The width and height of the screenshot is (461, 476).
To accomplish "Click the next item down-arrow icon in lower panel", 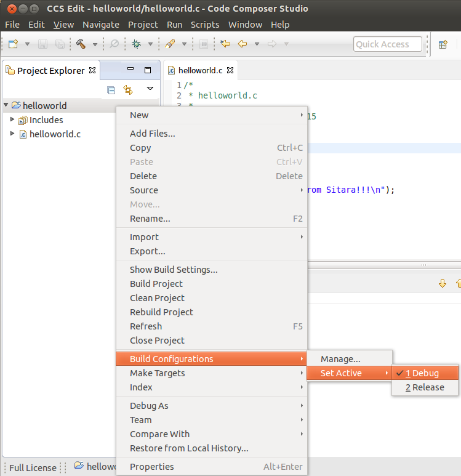I will [x=443, y=283].
